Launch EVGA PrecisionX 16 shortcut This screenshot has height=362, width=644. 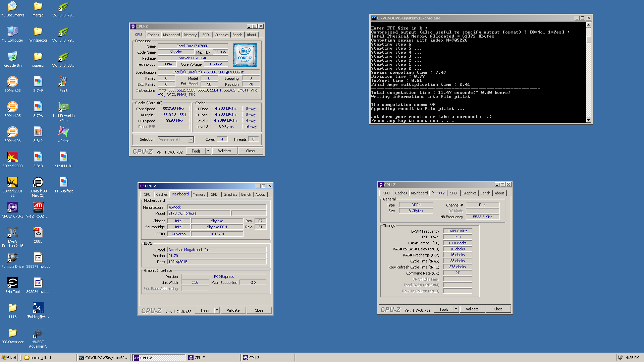pos(12,237)
